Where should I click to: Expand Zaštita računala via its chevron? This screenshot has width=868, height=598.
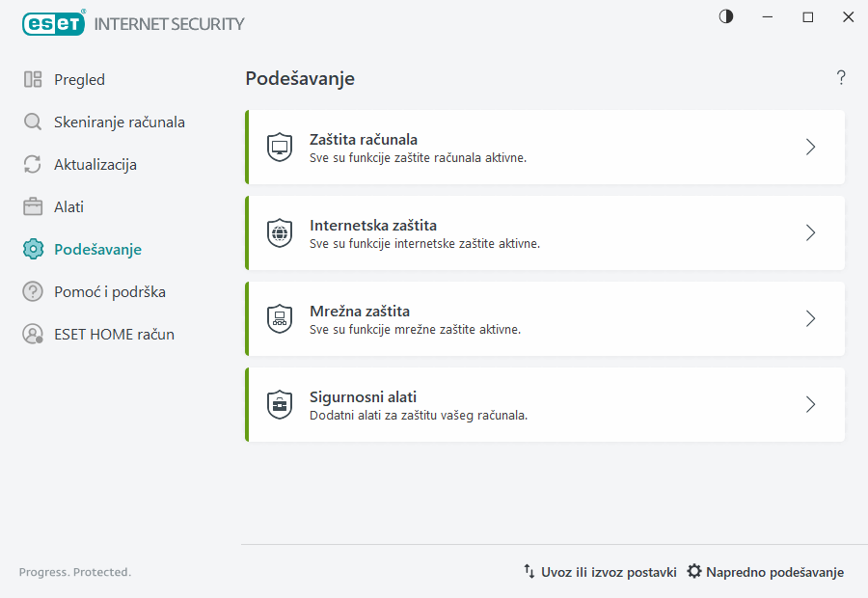tap(810, 147)
